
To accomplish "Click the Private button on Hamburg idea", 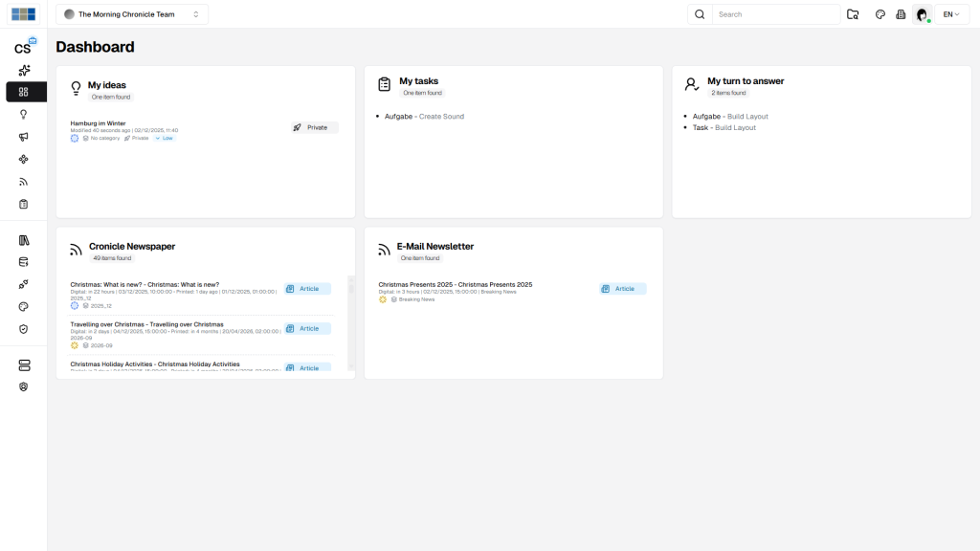I will point(313,127).
